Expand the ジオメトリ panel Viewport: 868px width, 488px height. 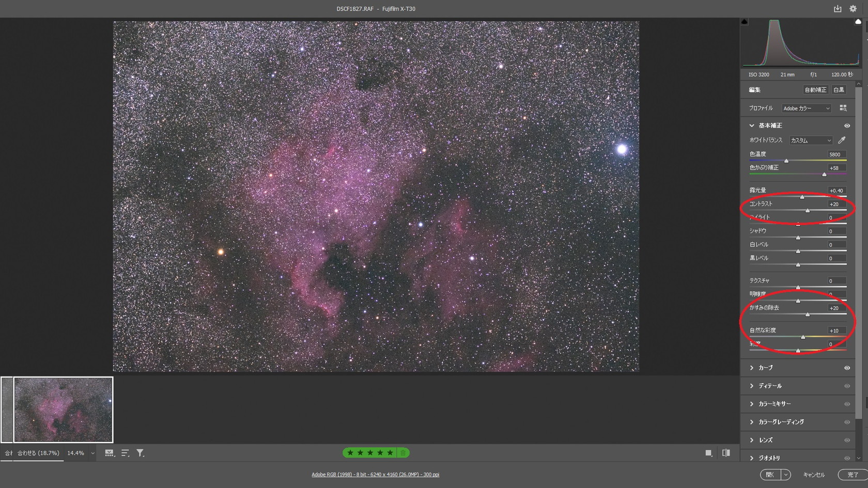(752, 458)
